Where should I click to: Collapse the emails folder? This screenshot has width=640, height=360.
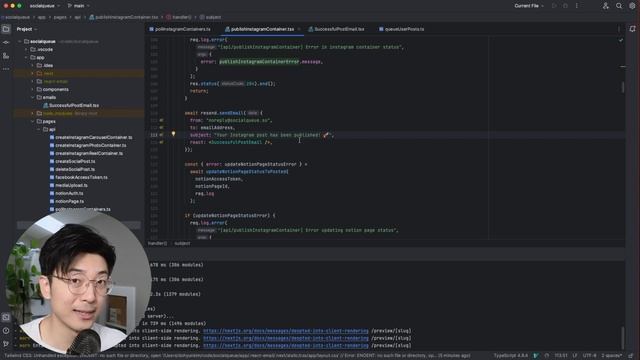33,97
